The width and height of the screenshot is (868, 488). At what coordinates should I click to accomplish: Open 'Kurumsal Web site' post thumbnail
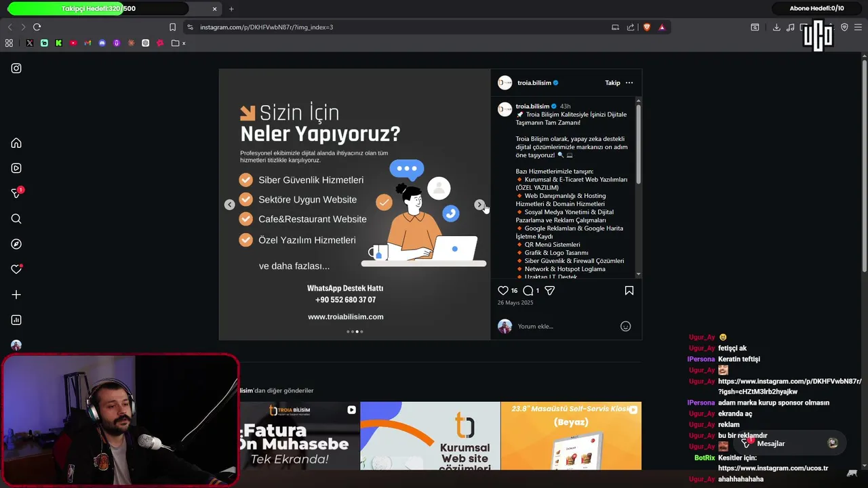point(430,436)
